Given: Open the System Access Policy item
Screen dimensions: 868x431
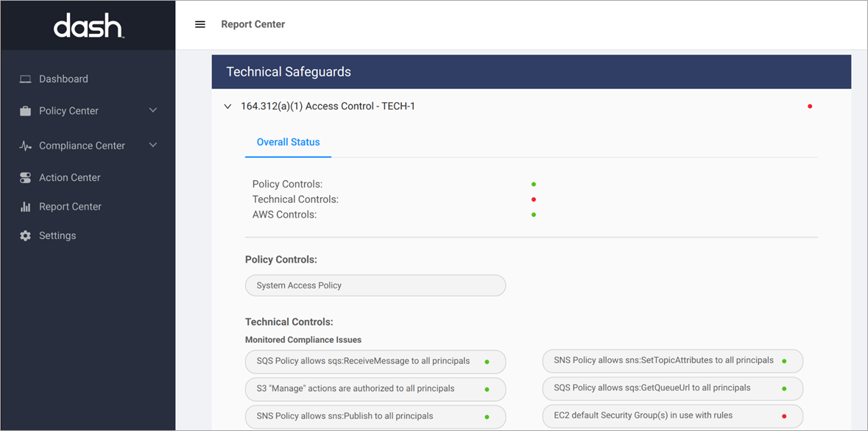Looking at the screenshot, I should pyautogui.click(x=375, y=285).
